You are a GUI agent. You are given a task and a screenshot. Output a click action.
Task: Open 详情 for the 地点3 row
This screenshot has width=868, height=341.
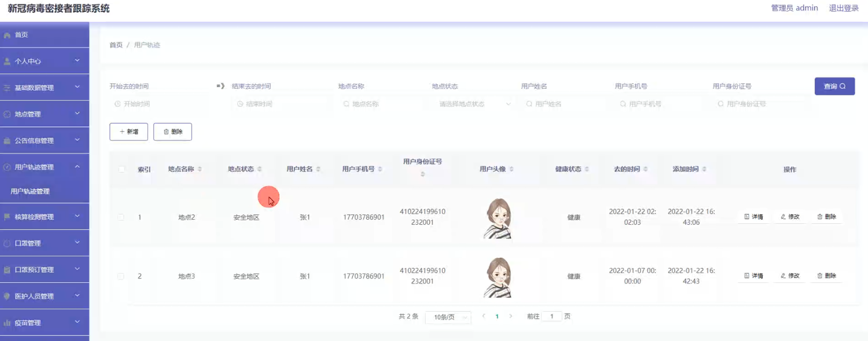tap(754, 276)
